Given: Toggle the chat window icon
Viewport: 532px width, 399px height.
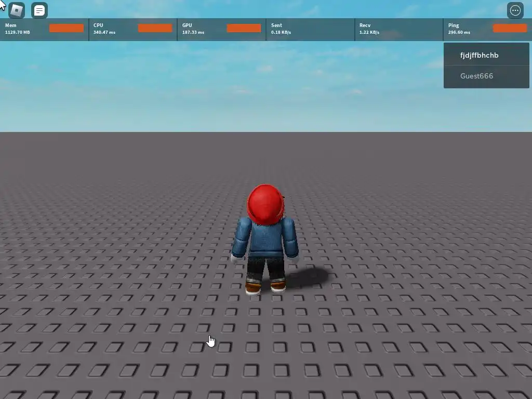Looking at the screenshot, I should point(39,10).
